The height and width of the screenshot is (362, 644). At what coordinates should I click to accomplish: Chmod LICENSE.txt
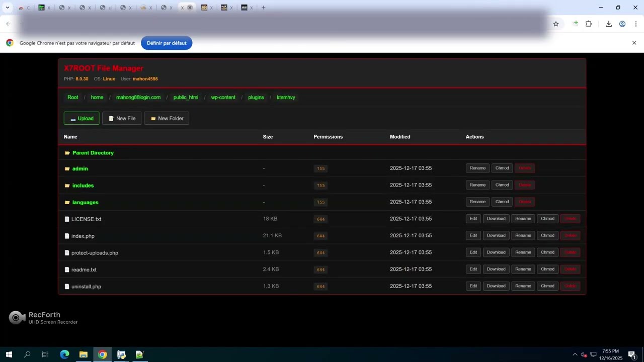(547, 219)
